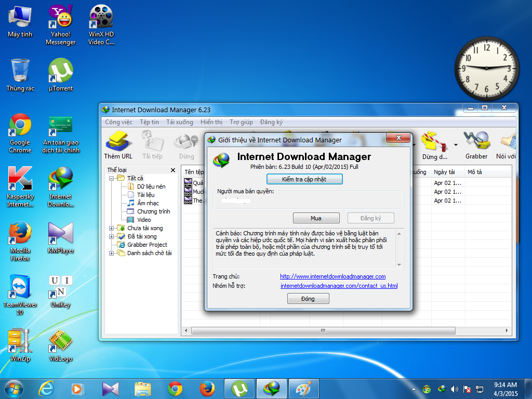Open the internetdownloadmanager.com homepage link

click(x=333, y=276)
